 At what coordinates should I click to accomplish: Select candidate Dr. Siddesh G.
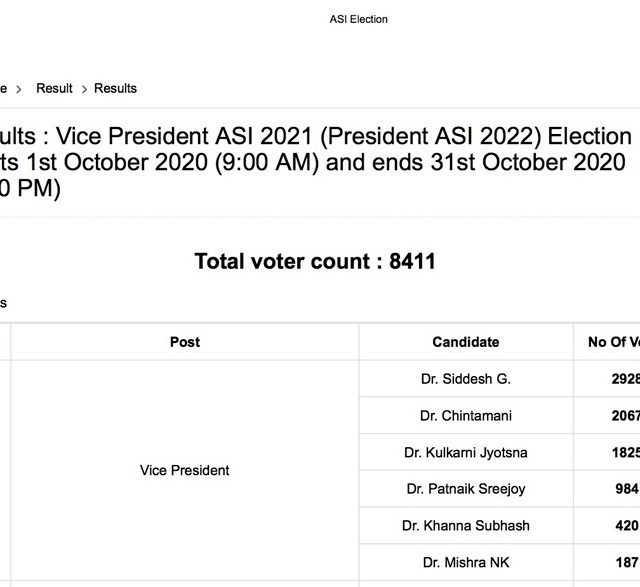tap(465, 379)
